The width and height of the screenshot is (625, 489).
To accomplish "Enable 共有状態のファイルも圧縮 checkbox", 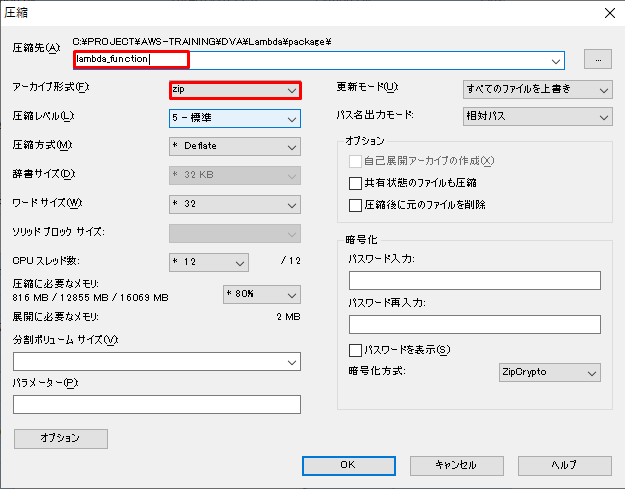I will click(355, 184).
